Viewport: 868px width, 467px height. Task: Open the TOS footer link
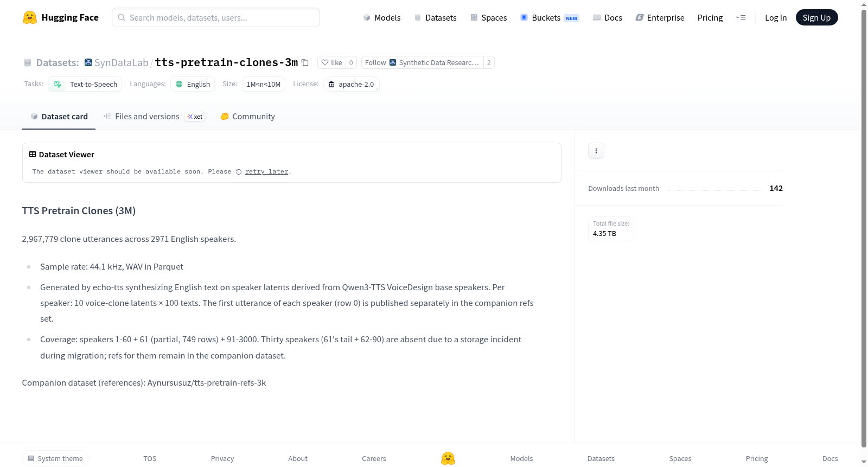click(150, 458)
